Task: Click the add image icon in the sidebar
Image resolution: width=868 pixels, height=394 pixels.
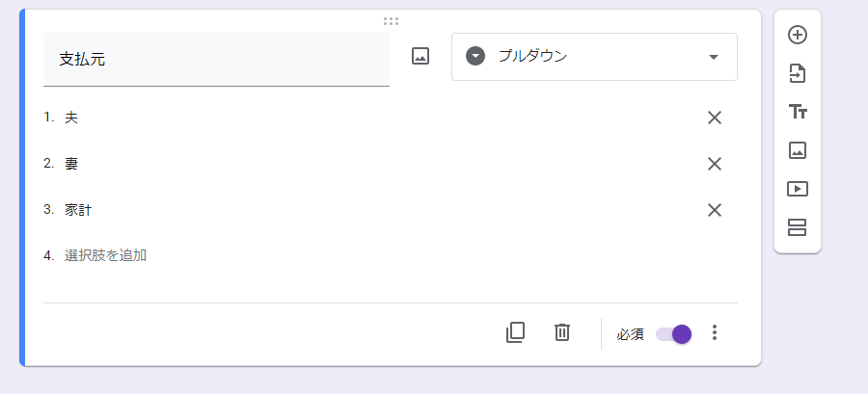Action: click(798, 150)
